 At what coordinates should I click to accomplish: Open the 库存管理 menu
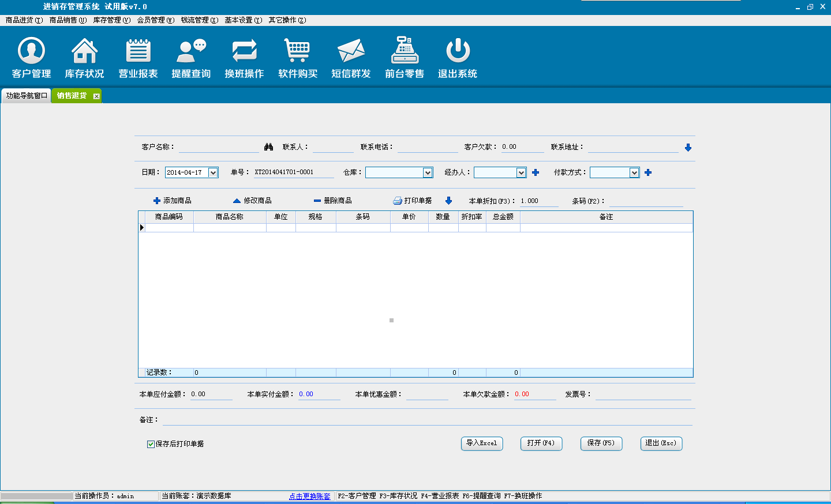(x=111, y=20)
